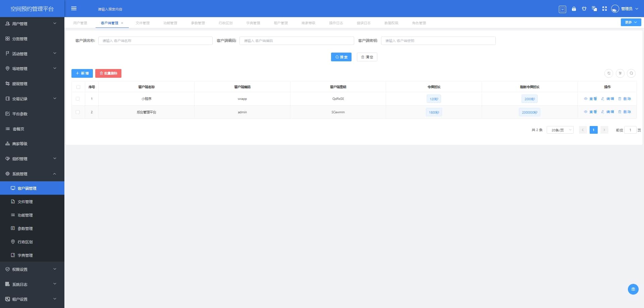
Task: Open 功能管理 in the sidebar submenu
Action: tap(32, 215)
